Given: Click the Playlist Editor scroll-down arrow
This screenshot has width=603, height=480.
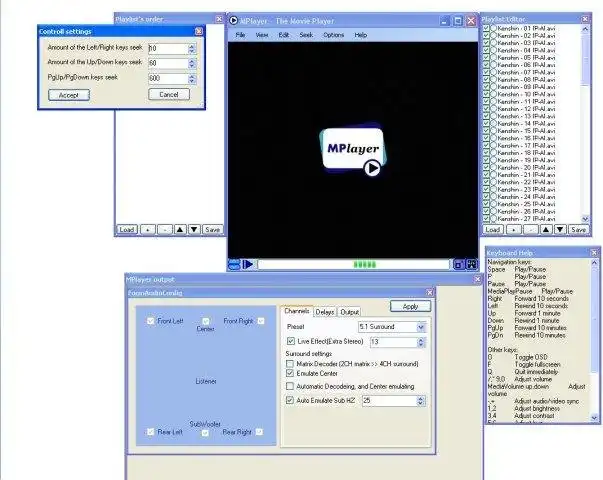Looking at the screenshot, I should (585, 219).
